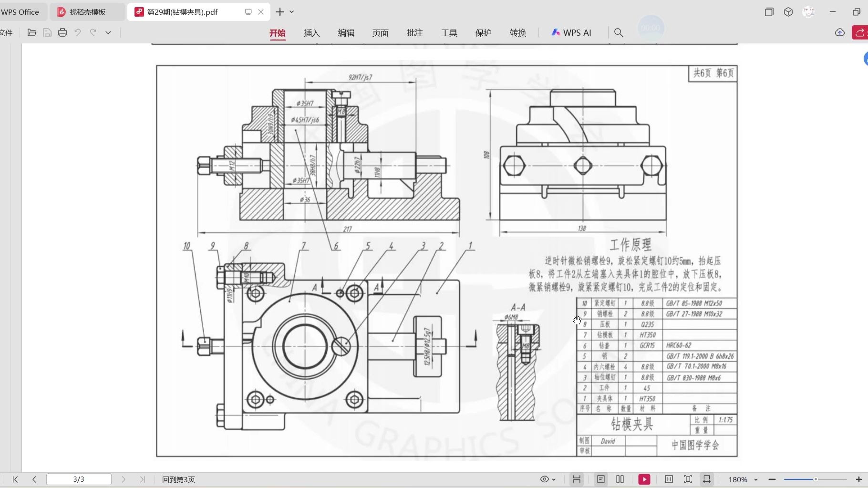
Task: Click the Save icon
Action: pyautogui.click(x=47, y=32)
